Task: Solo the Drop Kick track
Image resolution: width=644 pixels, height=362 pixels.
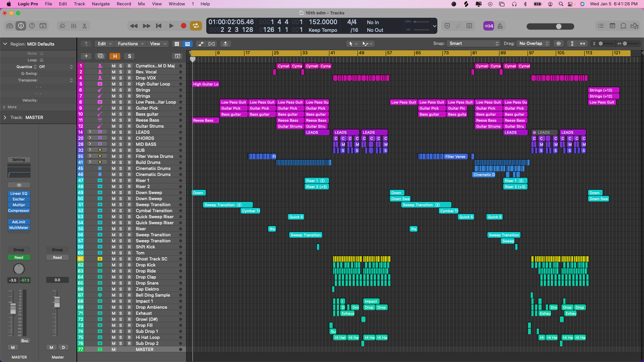Action: (121, 265)
